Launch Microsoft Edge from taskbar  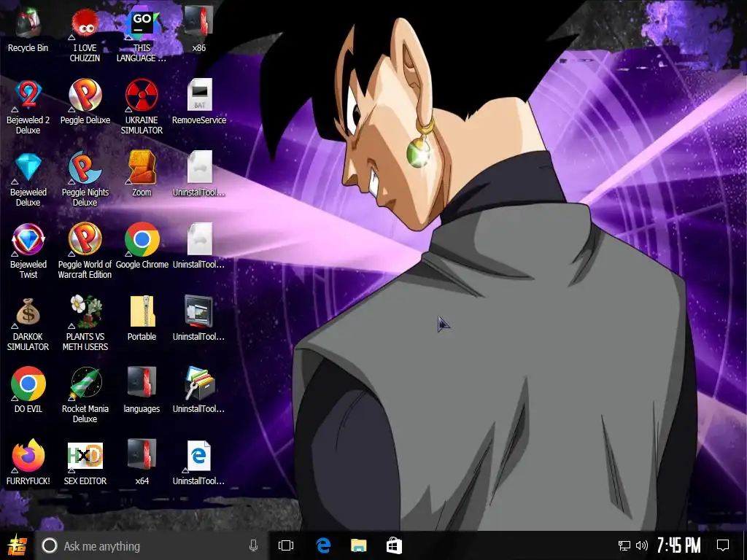point(323,545)
